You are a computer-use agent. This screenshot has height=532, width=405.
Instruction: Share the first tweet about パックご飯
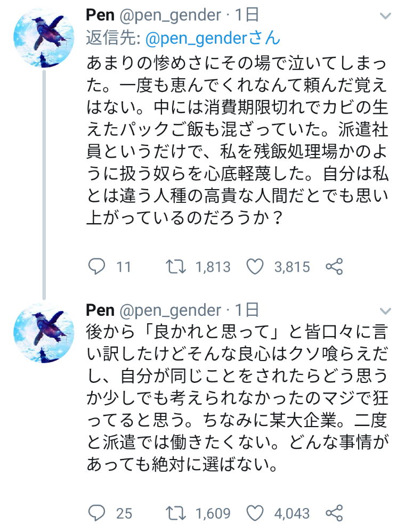334,266
